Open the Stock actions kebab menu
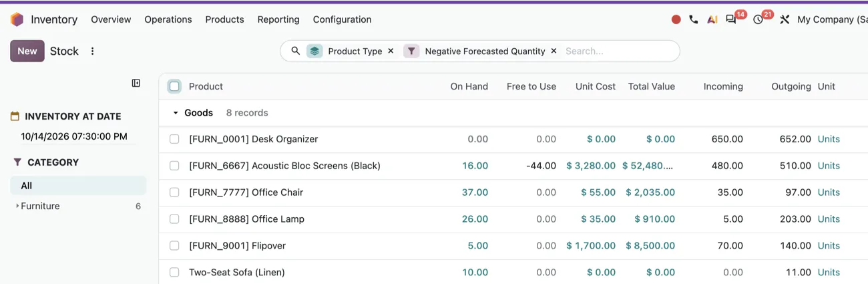This screenshot has height=284, width=868. (x=92, y=51)
